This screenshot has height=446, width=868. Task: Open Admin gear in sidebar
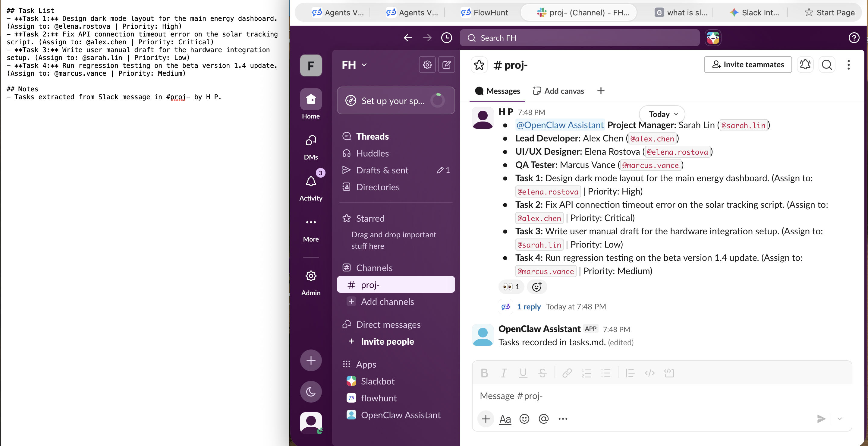click(x=311, y=283)
